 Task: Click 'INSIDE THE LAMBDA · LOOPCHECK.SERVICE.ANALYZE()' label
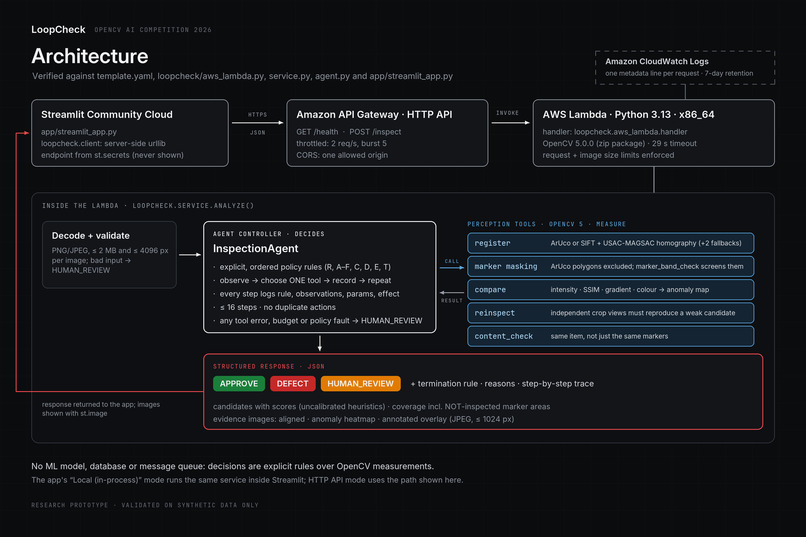[148, 206]
